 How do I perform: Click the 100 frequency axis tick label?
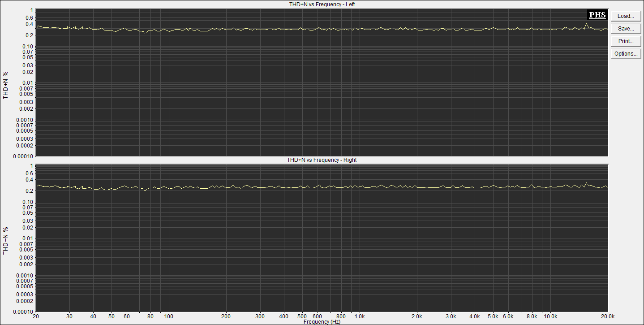coord(169,316)
